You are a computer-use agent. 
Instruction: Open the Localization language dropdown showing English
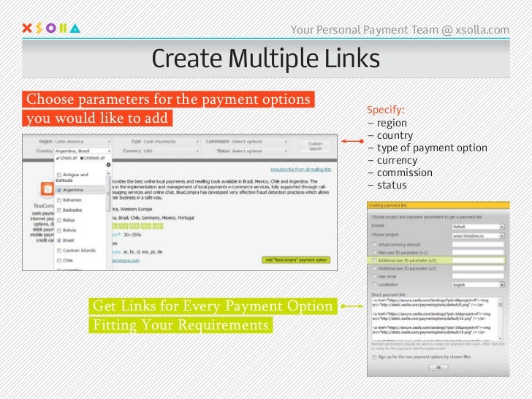(479, 285)
